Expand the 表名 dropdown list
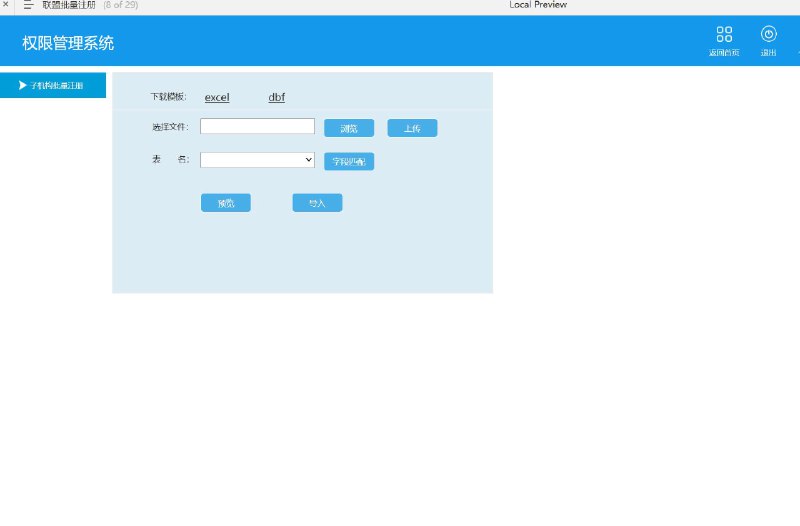800x526 pixels. coord(257,160)
